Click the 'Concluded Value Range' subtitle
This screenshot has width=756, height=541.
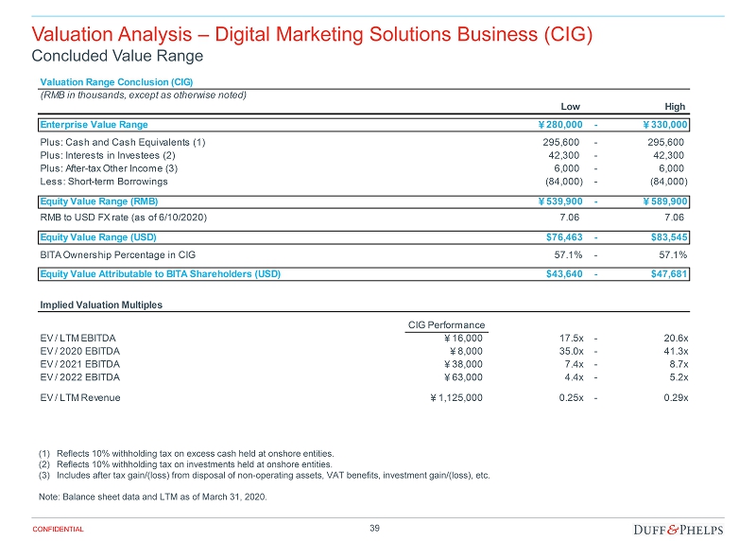(117, 56)
